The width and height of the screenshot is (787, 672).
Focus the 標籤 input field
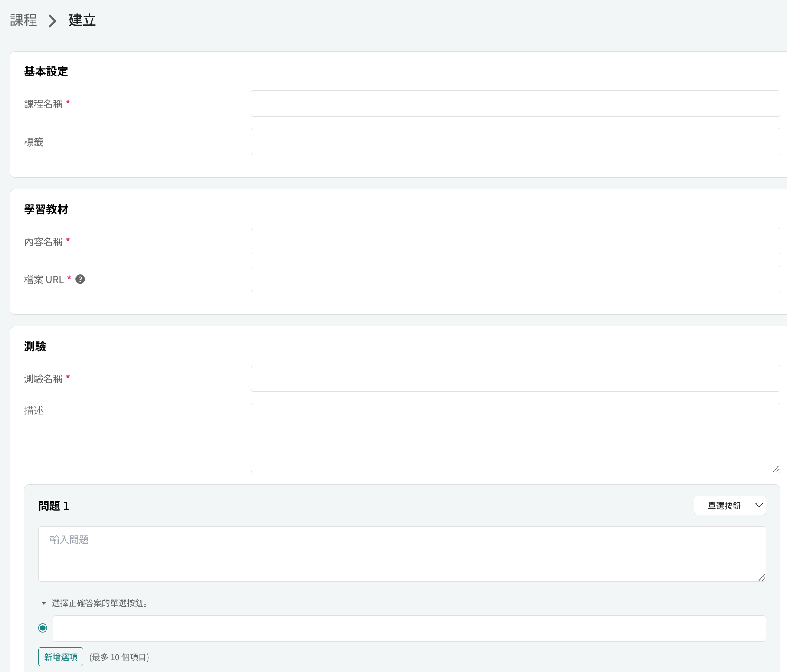515,141
